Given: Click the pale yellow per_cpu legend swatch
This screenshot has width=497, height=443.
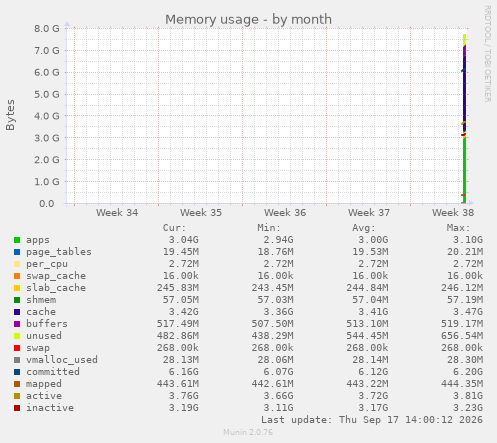Looking at the screenshot, I should click(17, 264).
